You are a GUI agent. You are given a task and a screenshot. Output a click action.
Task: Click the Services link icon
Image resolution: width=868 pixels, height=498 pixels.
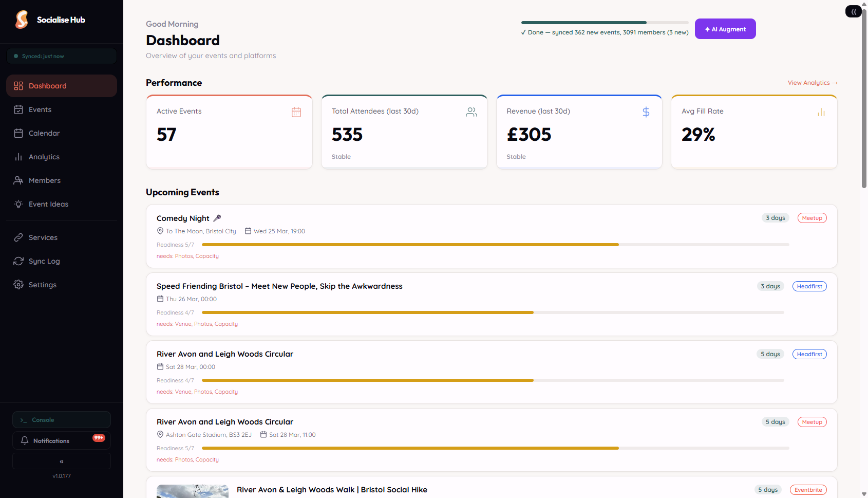point(18,237)
